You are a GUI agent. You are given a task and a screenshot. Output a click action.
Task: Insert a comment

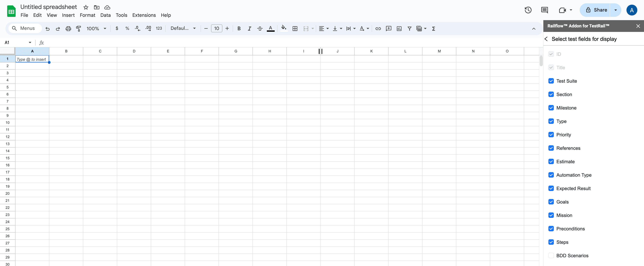[x=389, y=29]
